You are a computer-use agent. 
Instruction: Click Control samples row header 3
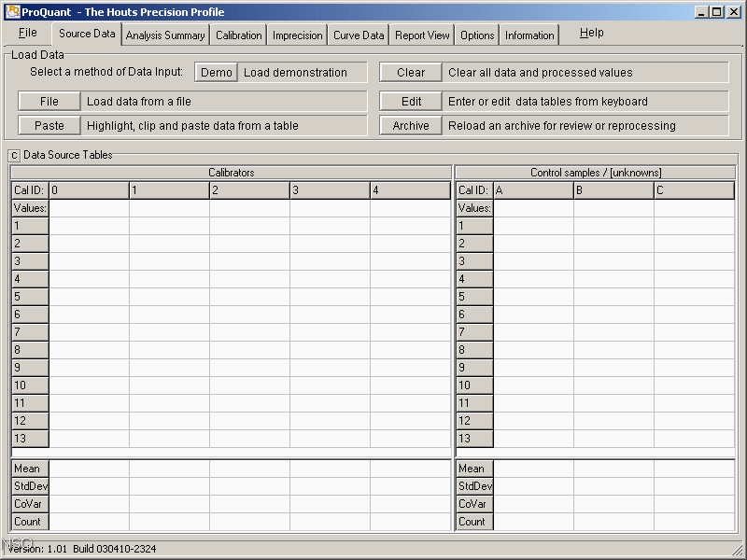coord(475,261)
